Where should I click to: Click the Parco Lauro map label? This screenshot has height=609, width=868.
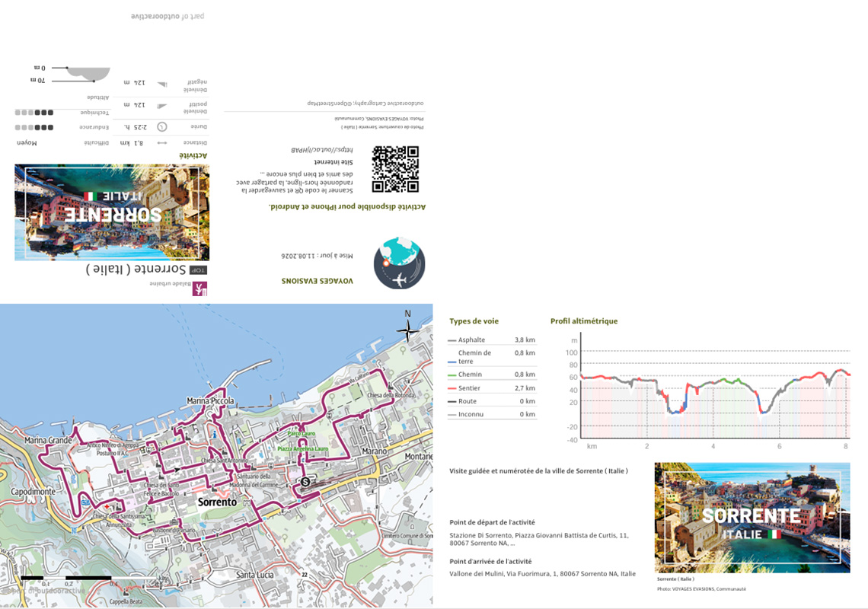(302, 433)
